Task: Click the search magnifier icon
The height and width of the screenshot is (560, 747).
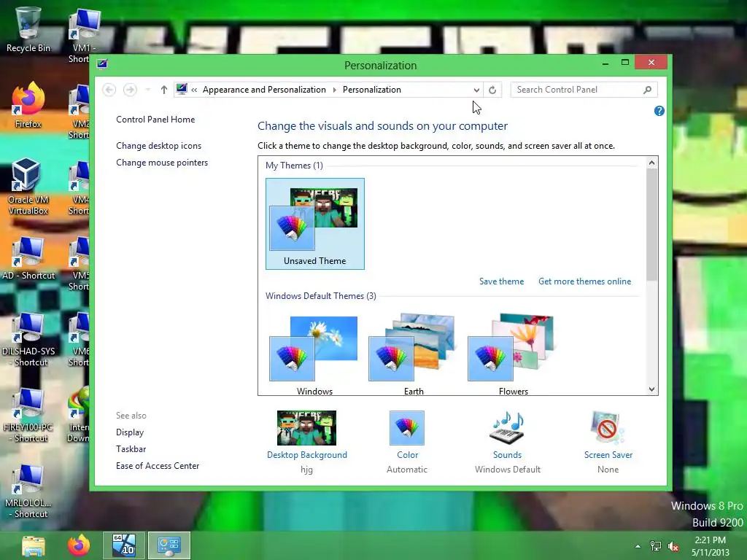Action: pyautogui.click(x=648, y=90)
